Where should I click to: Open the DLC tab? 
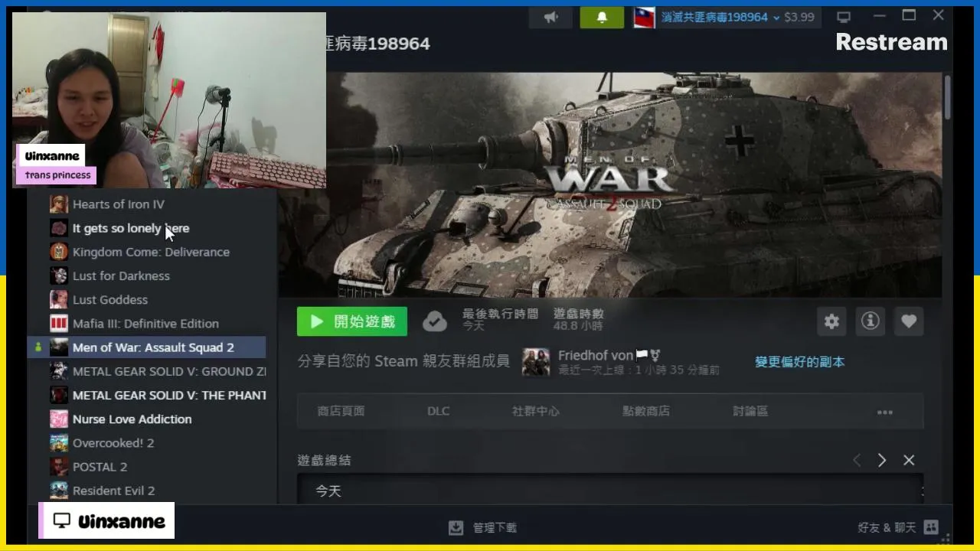439,411
